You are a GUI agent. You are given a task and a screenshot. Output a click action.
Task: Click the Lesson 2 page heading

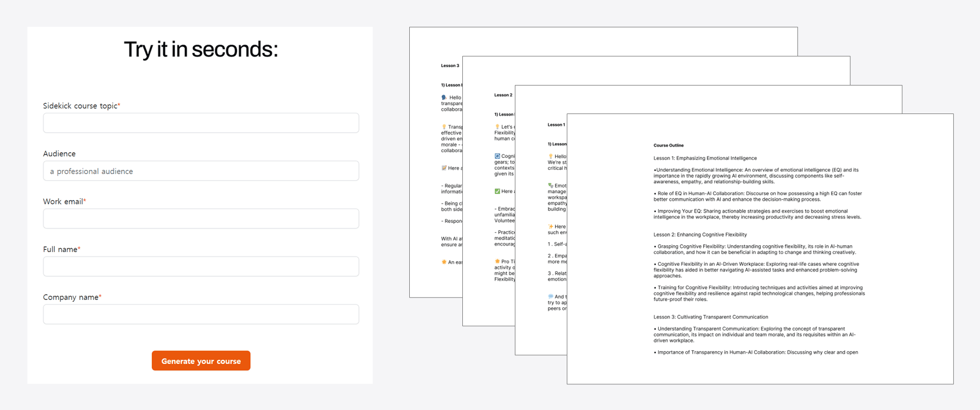click(503, 95)
